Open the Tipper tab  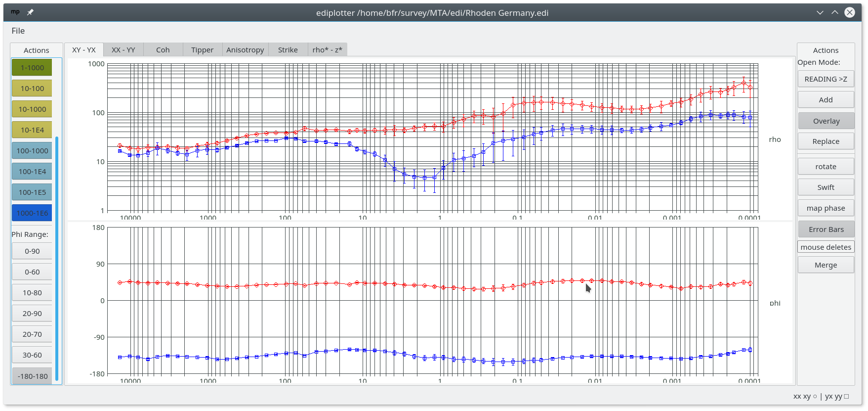coord(203,50)
